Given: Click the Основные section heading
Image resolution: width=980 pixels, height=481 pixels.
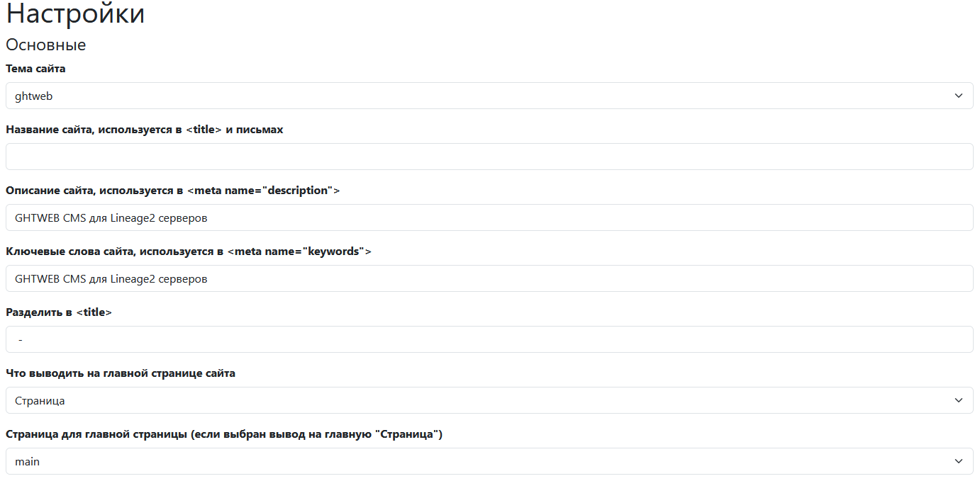Looking at the screenshot, I should click(x=46, y=45).
